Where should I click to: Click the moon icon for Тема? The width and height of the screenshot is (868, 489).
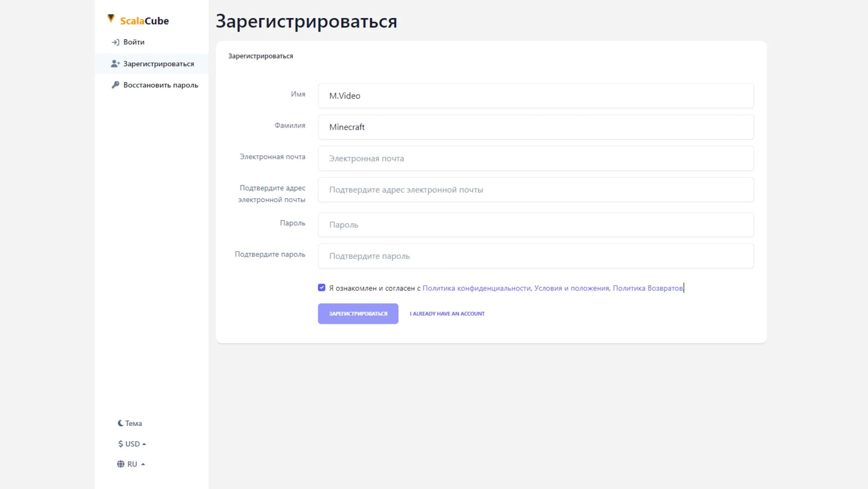click(x=120, y=423)
